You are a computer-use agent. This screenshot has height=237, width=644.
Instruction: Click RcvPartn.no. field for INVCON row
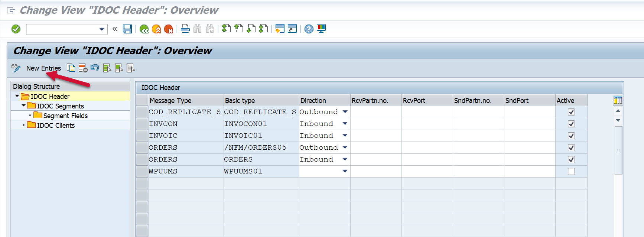(x=375, y=124)
